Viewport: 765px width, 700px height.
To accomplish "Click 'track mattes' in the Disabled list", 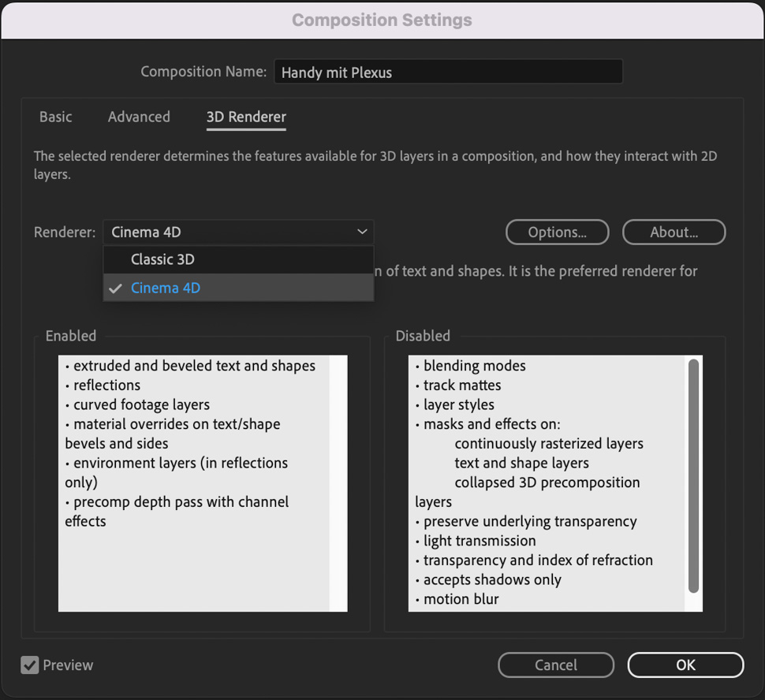I will coord(462,385).
